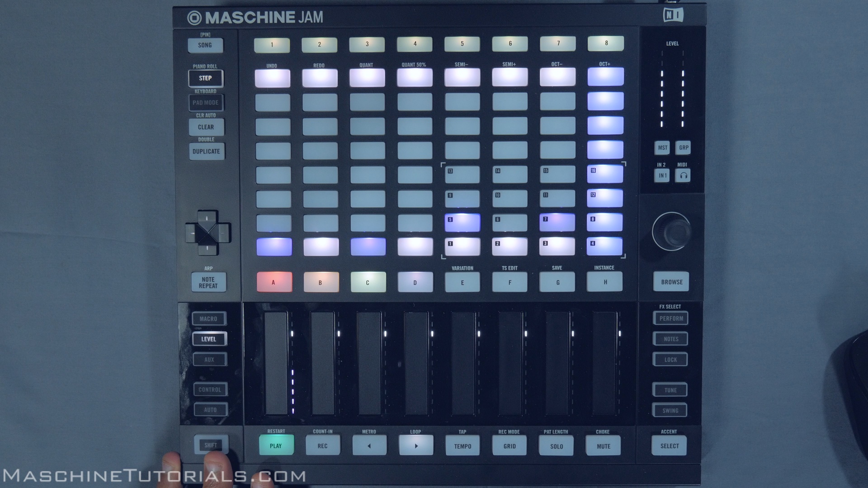Tap the SEMI+ pad
This screenshot has height=488, width=868.
[x=510, y=77]
